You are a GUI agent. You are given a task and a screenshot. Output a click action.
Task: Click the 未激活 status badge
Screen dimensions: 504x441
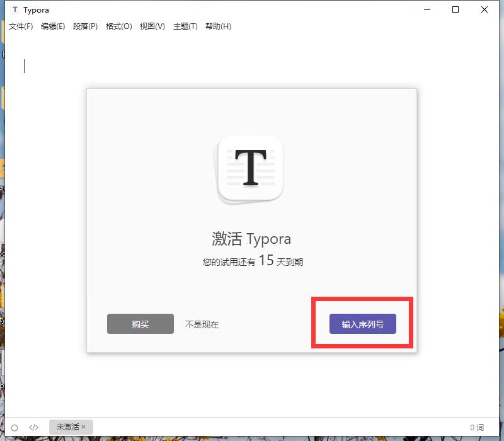[x=71, y=427]
